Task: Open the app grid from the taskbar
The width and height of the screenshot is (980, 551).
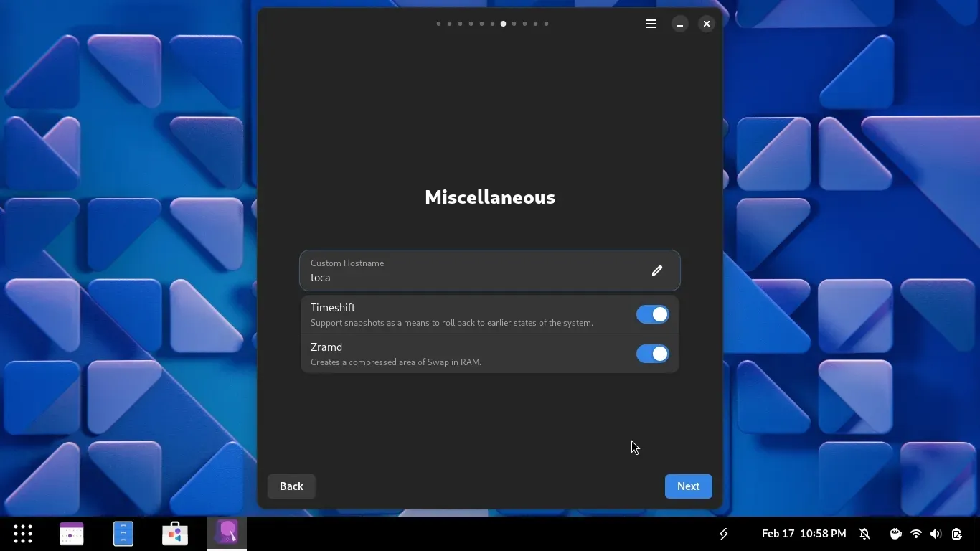Action: click(x=23, y=534)
